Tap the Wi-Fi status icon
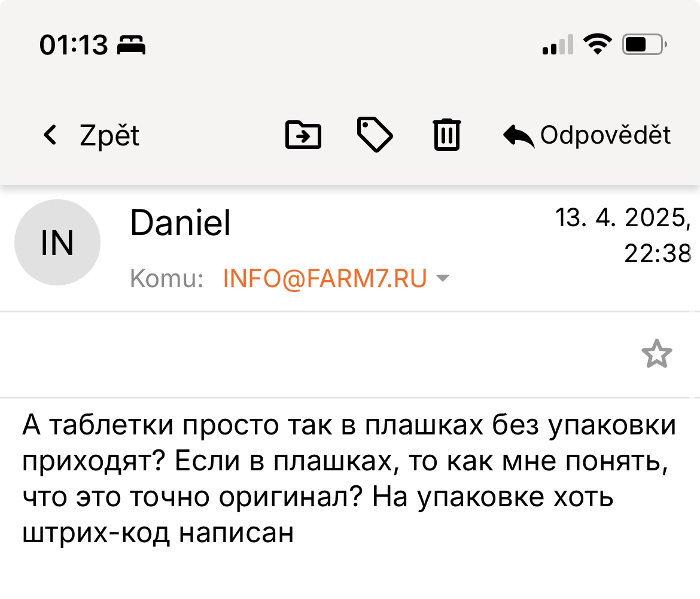This screenshot has width=700, height=599. 598,44
